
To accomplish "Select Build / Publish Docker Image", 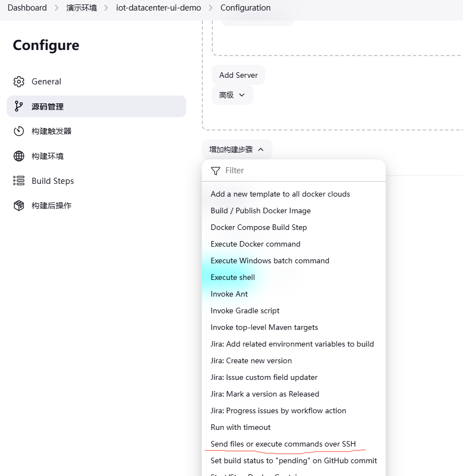I will pos(294,211).
